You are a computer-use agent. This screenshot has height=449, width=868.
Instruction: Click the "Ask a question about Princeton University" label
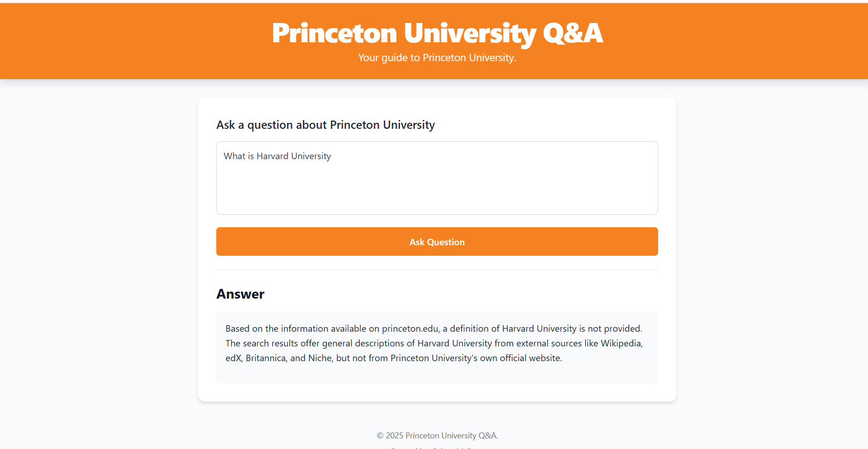pyautogui.click(x=325, y=125)
